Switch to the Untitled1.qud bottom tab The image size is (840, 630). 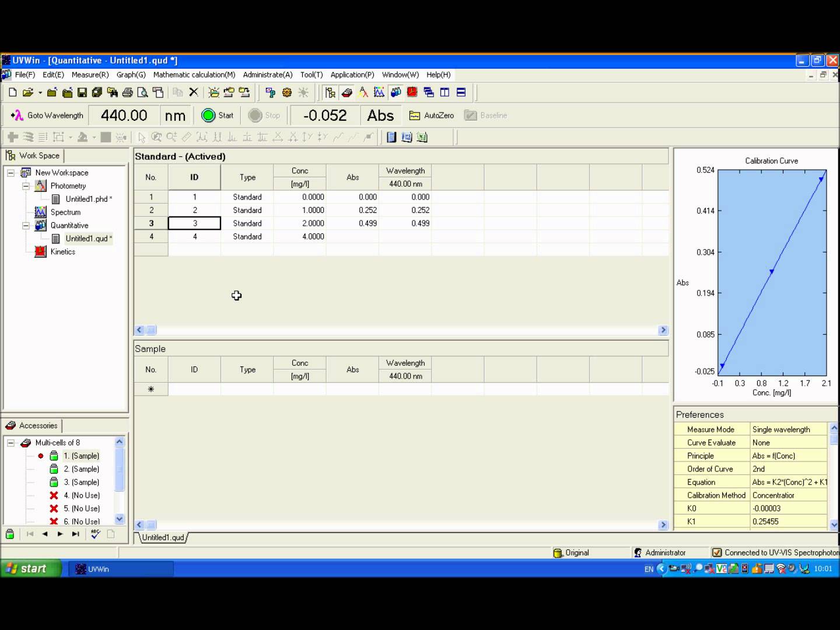[163, 538]
